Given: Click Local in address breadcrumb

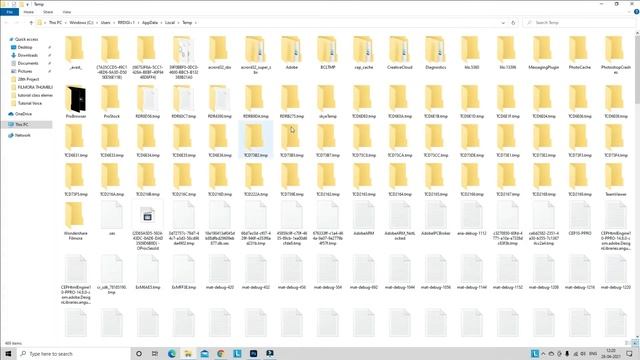Looking at the screenshot, I should [x=170, y=22].
